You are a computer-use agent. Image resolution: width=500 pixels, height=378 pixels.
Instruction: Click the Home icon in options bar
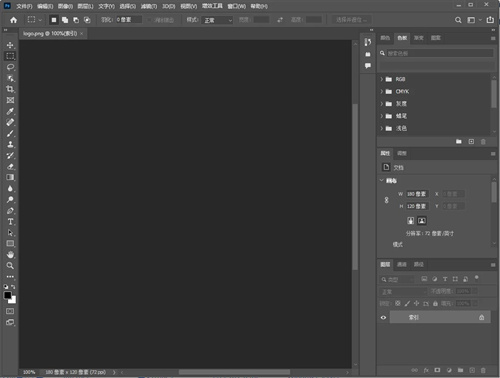14,20
